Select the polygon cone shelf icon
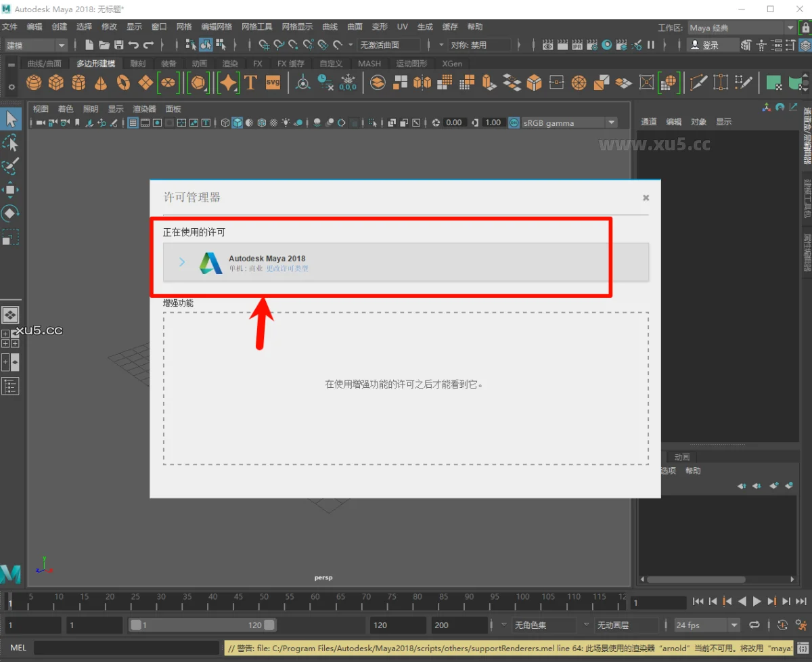This screenshot has height=662, width=812. (101, 83)
